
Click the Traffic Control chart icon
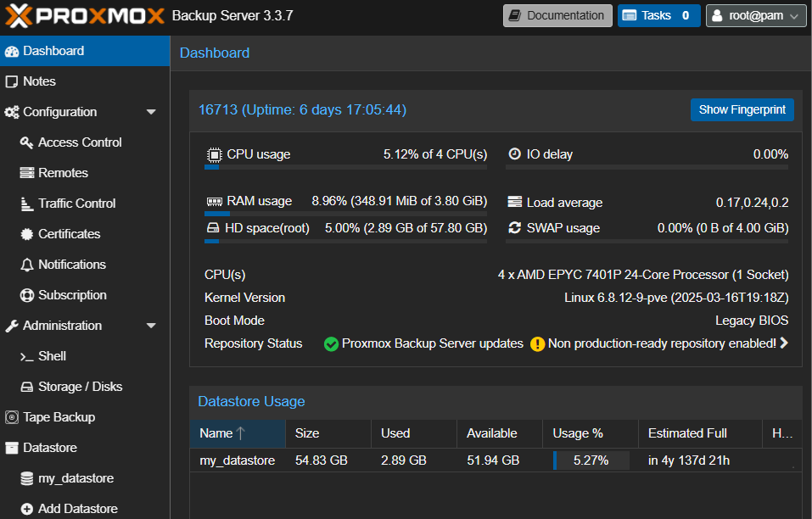[x=26, y=204]
